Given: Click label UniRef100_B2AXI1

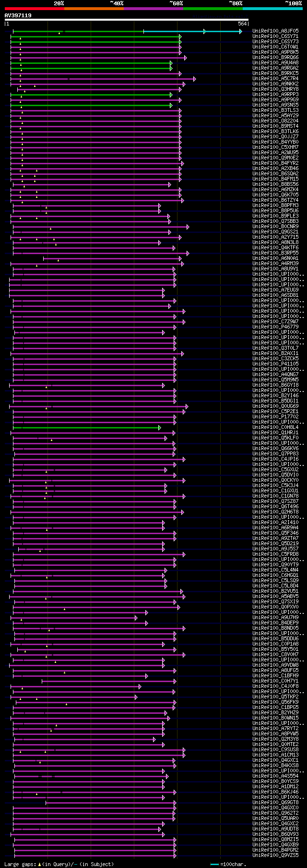Looking at the screenshot, I should (275, 354).
